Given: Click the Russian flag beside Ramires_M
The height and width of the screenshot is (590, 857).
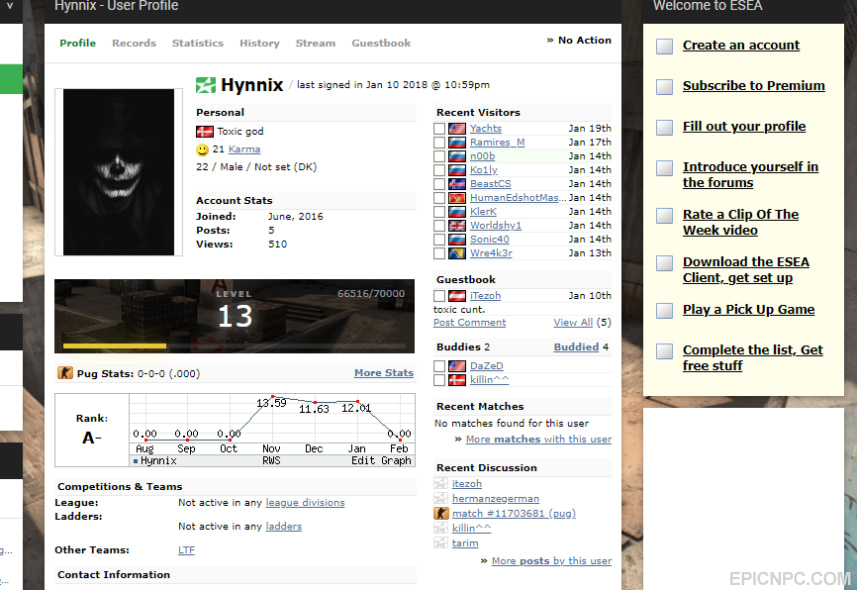Looking at the screenshot, I should 457,142.
